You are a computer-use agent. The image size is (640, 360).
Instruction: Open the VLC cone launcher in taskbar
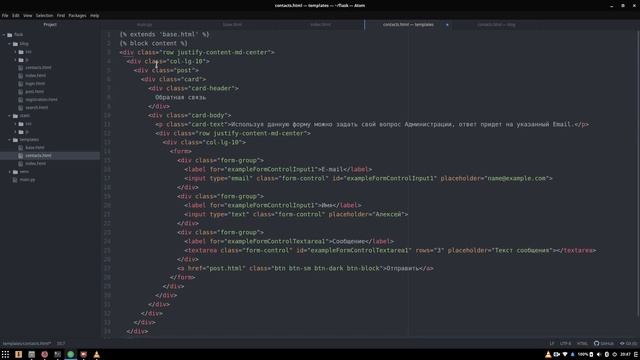pyautogui.click(x=97, y=355)
